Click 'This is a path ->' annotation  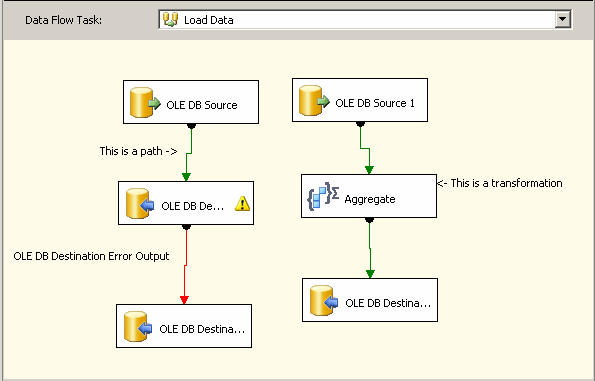(139, 151)
